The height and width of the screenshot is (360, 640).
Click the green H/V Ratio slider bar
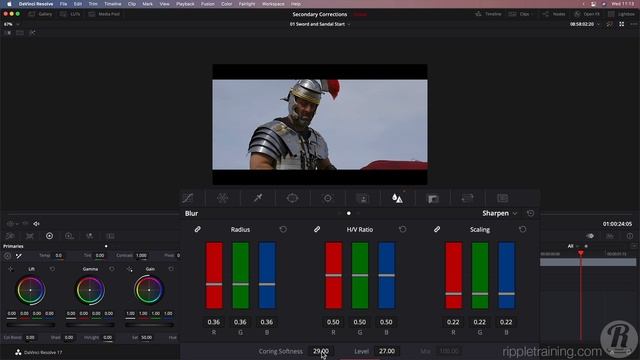360,276
